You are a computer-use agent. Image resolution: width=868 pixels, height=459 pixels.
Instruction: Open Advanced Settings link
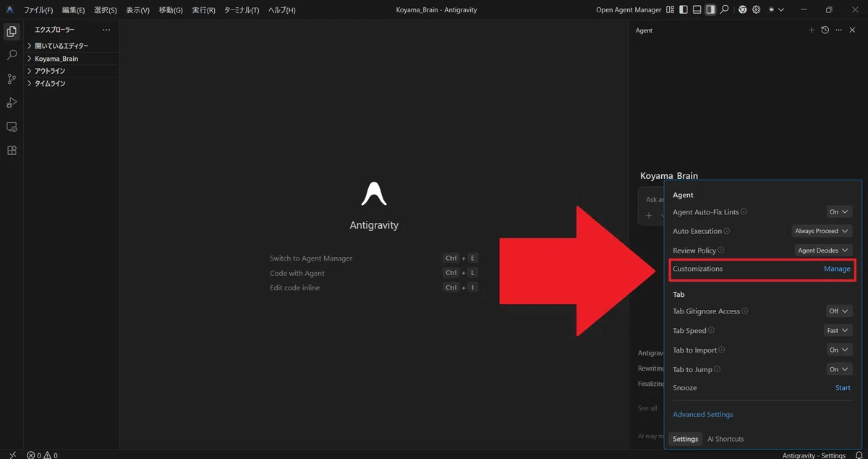pyautogui.click(x=702, y=415)
